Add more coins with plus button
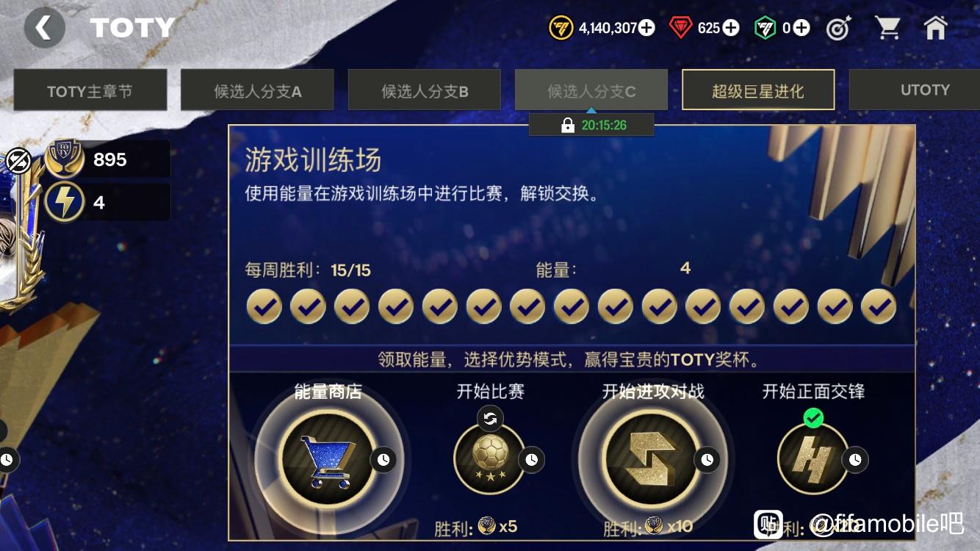 pyautogui.click(x=646, y=28)
